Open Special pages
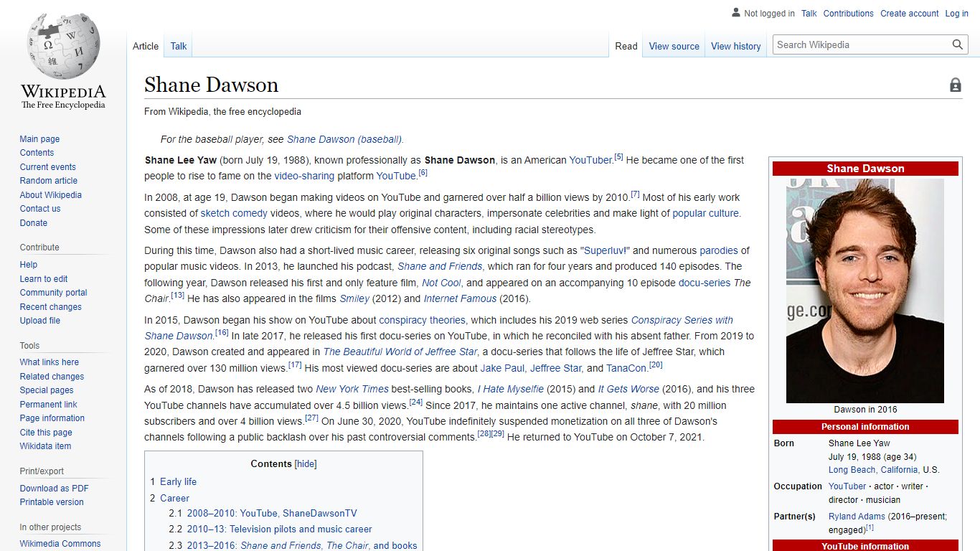 click(47, 390)
